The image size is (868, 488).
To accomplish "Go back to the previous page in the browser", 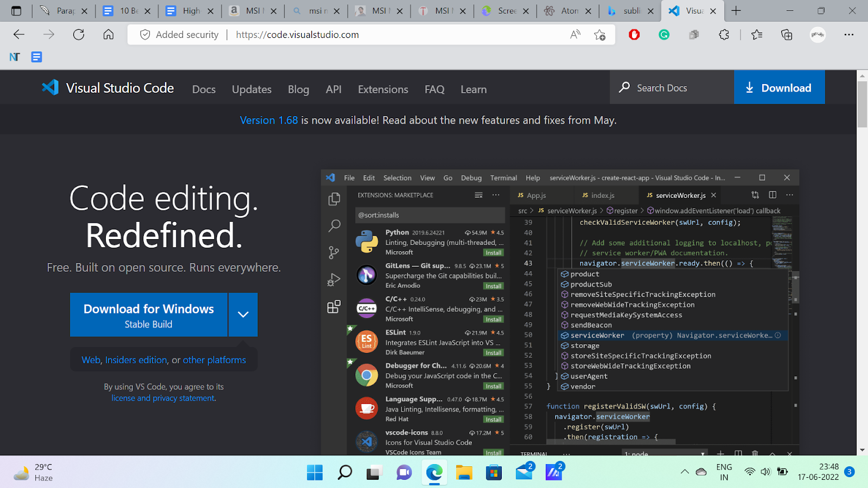I will coord(19,35).
